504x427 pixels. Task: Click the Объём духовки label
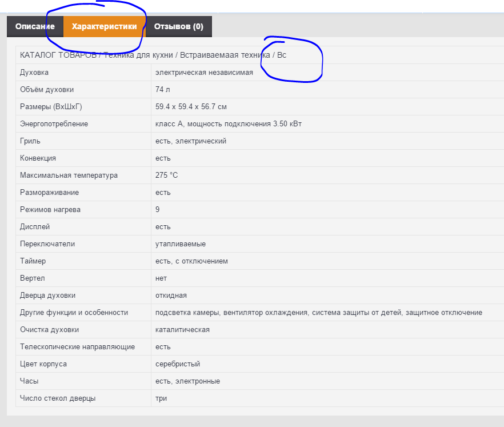tap(47, 89)
